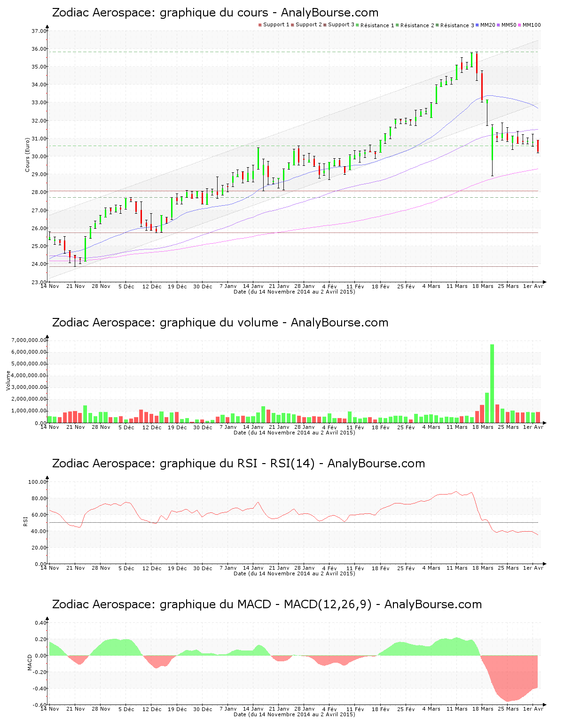Click the 'Cours (Euro)' vertical axis label
The height and width of the screenshot is (728, 564).
(x=27, y=155)
